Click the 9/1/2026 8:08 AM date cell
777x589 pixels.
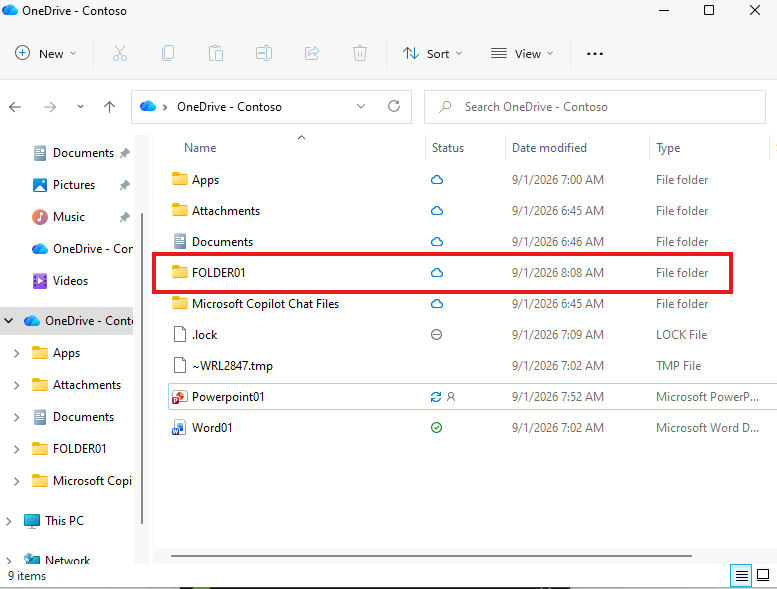tap(558, 272)
